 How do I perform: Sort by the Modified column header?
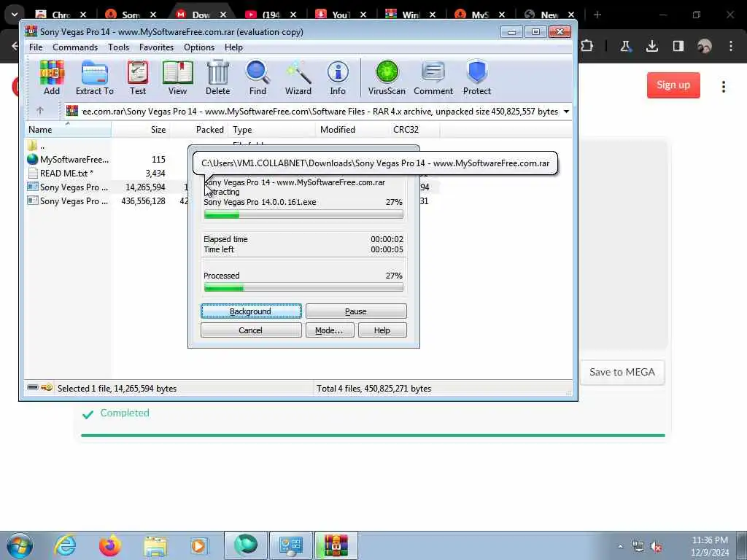pyautogui.click(x=352, y=130)
